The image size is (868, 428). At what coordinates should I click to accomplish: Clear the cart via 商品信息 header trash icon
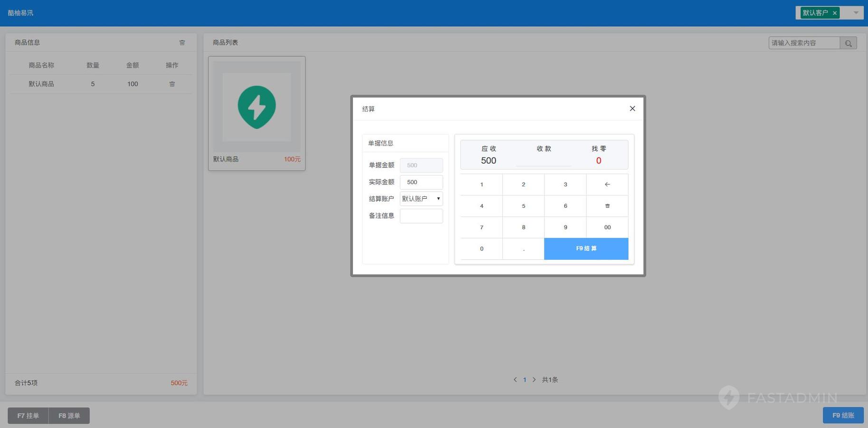coord(182,43)
